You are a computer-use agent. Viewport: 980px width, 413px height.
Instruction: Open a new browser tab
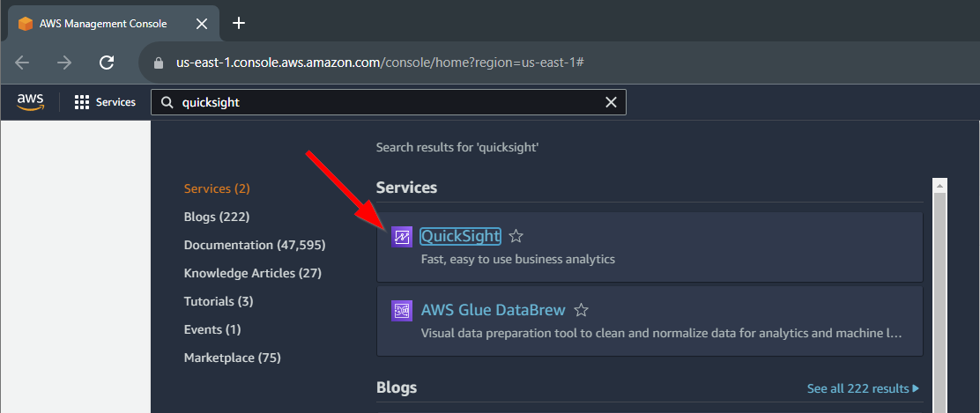coord(239,24)
